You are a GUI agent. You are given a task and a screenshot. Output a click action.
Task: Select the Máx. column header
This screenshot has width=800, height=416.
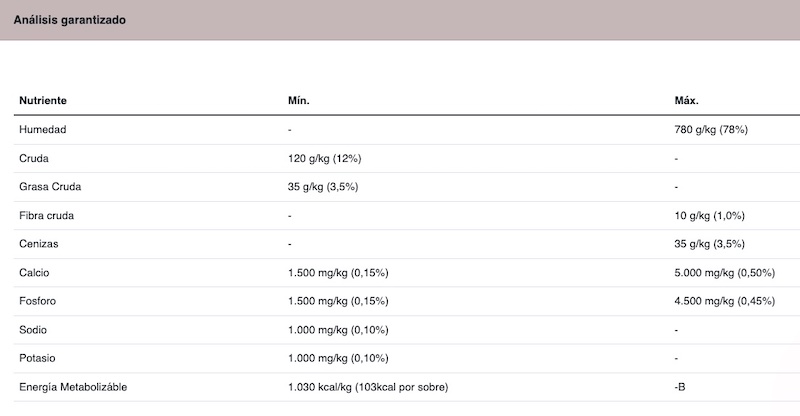pos(686,101)
